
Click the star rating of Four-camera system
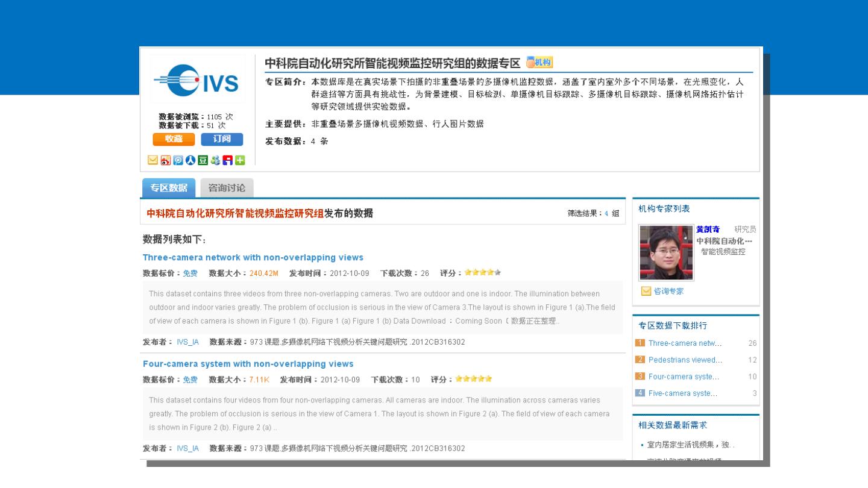click(474, 379)
